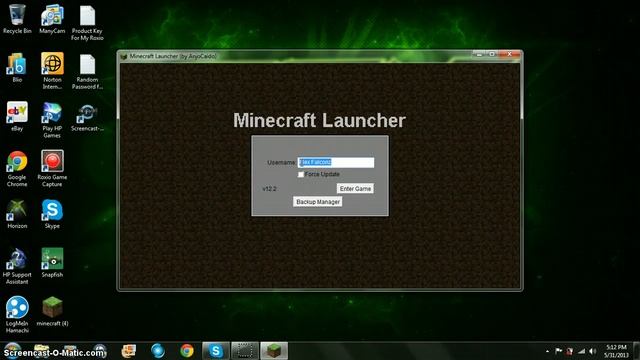640x360 pixels.
Task: Click the Minecraft grass block taskbar icon
Action: 274,351
